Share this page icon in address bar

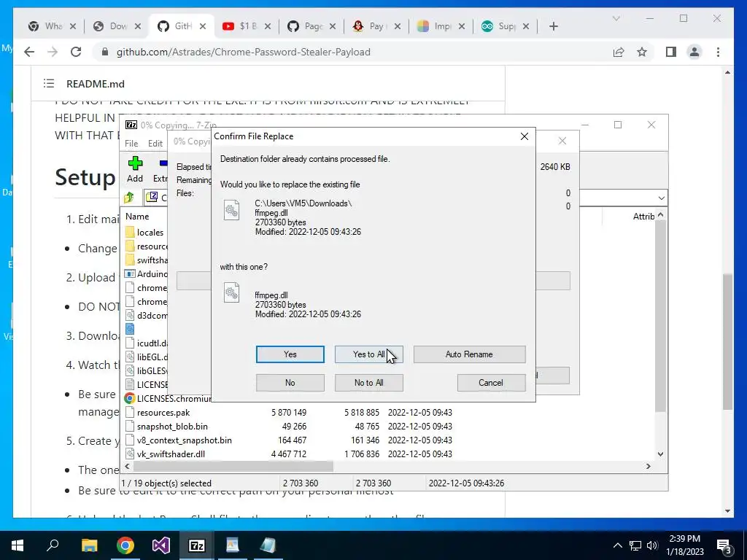coord(619,52)
